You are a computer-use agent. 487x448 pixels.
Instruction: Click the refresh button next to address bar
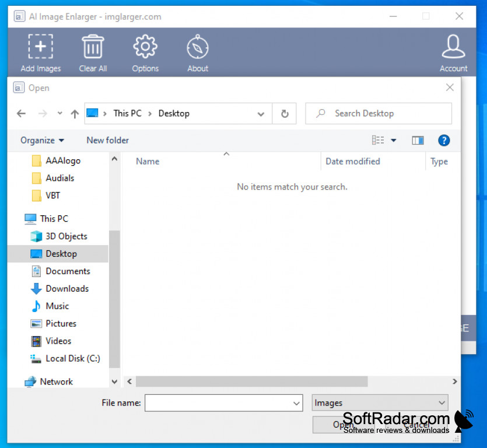(285, 114)
